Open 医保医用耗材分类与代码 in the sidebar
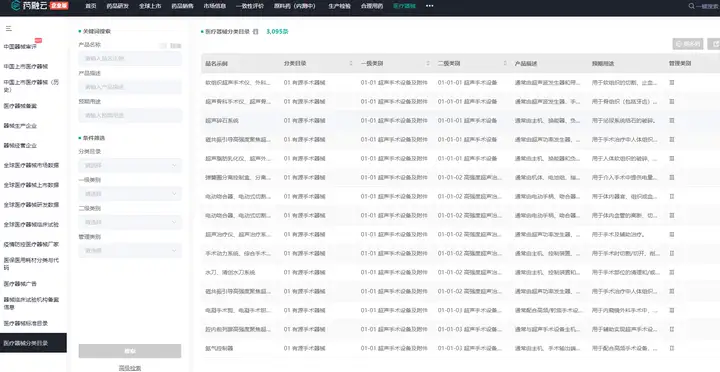 pos(31,264)
